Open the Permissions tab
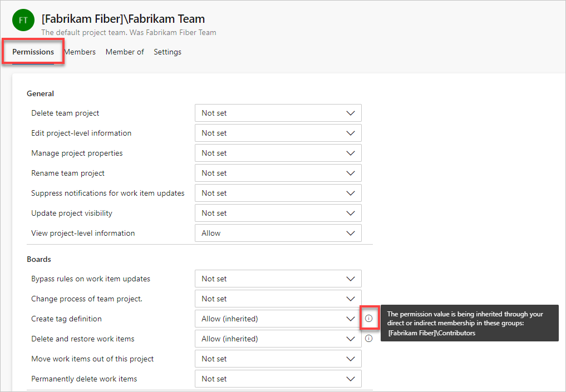Viewport: 566px width, 392px height. tap(33, 52)
